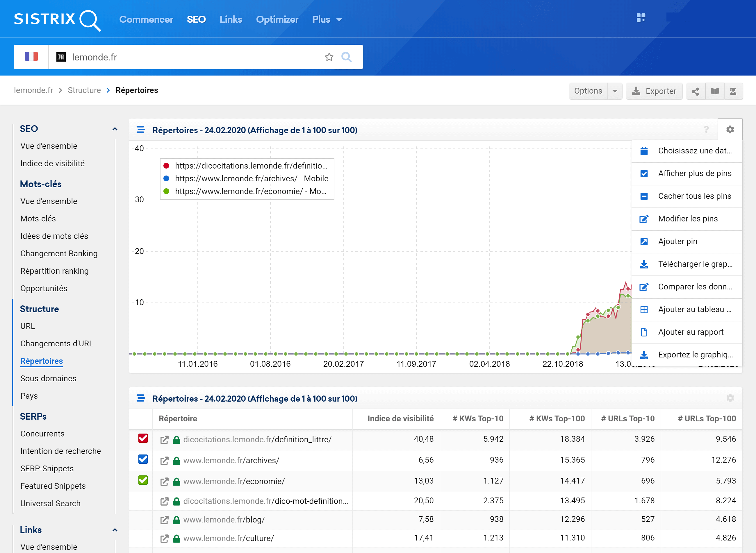The width and height of the screenshot is (756, 553).
Task: Open Featured Snippets in the SERPs sidebar
Action: click(53, 486)
